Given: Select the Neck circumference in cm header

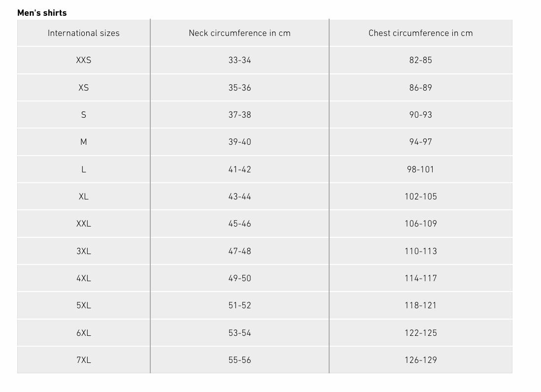Looking at the screenshot, I should point(239,33).
